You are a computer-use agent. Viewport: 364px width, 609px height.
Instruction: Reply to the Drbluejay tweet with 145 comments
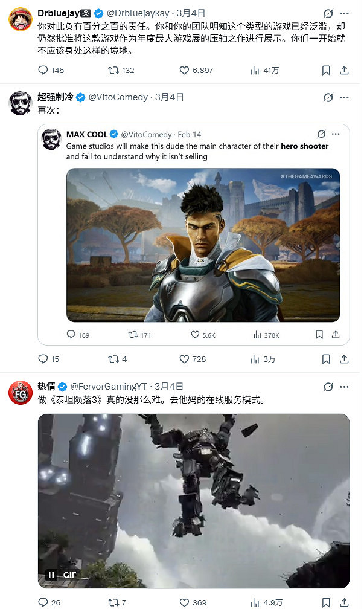pos(51,70)
